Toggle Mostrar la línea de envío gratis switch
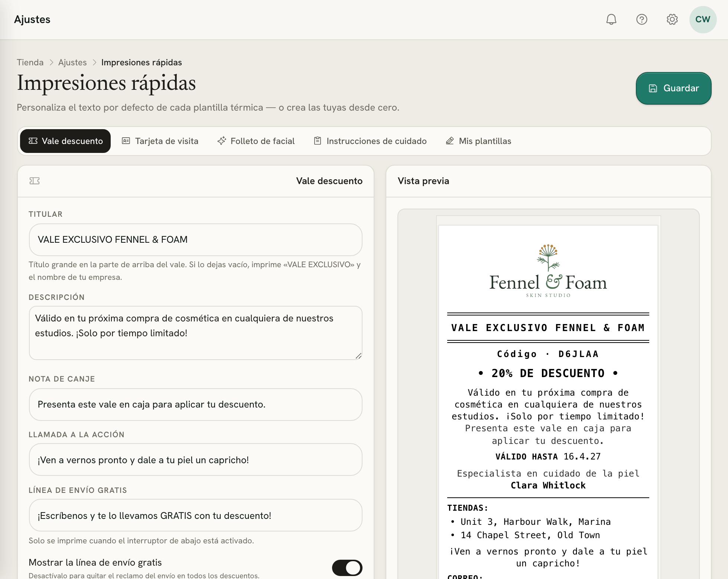This screenshot has height=579, width=728. pyautogui.click(x=347, y=568)
